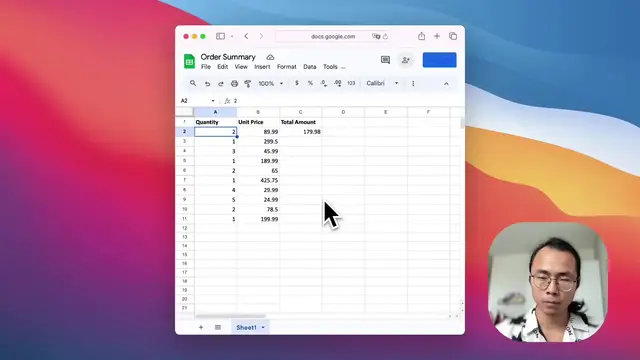Select the Quantity header cell
The height and width of the screenshot is (360, 640).
pos(216,122)
